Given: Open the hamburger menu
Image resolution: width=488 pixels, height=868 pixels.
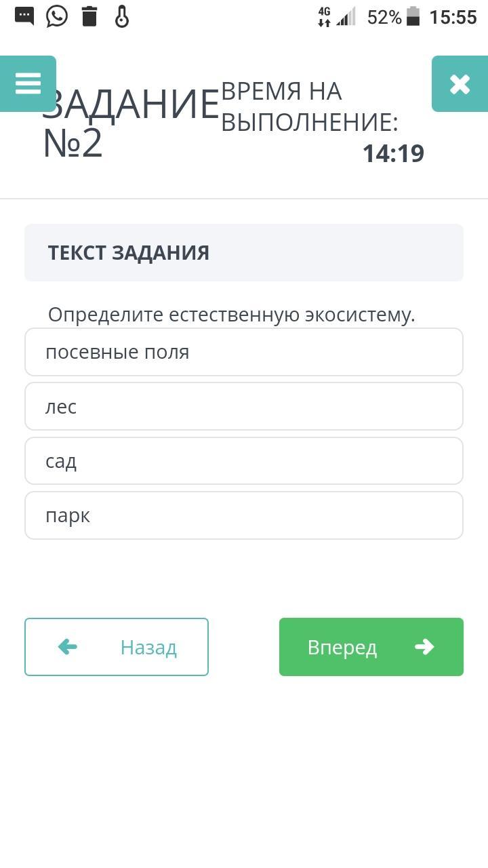Looking at the screenshot, I should 28,83.
